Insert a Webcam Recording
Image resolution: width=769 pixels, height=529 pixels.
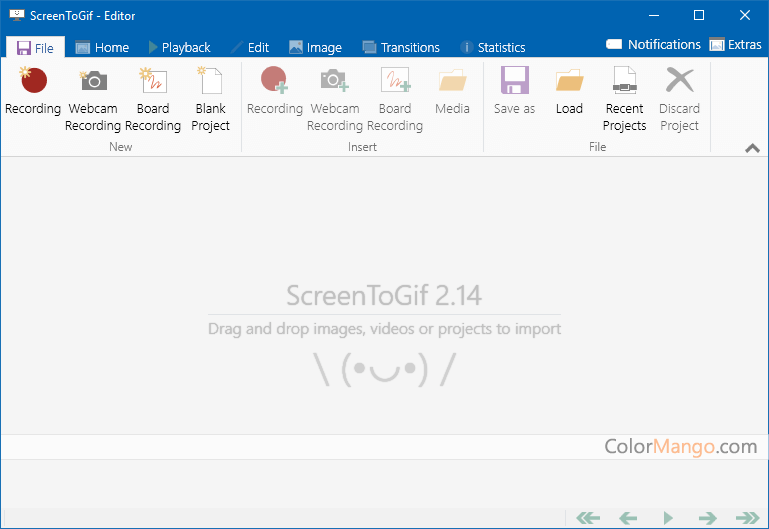coord(335,98)
